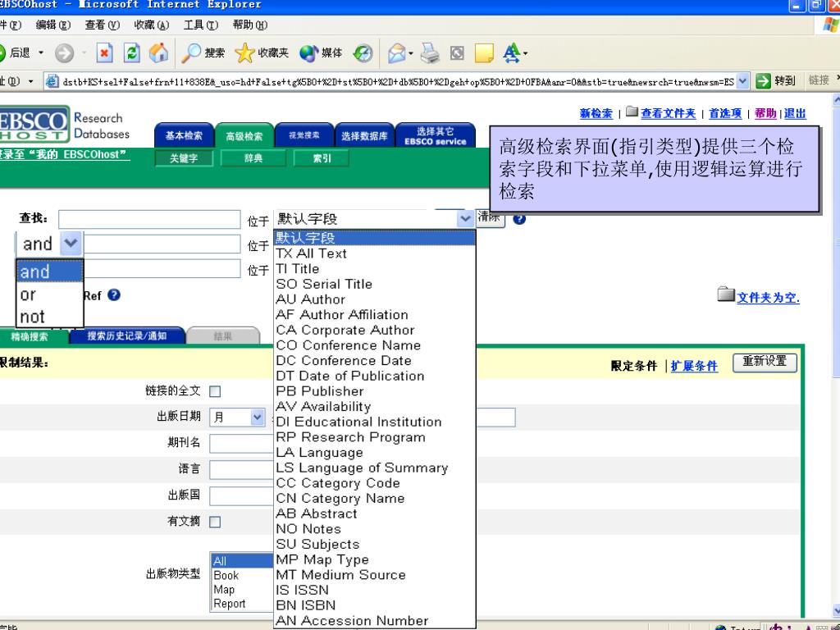Open the 编辑(E) menu
Image resolution: width=840 pixels, height=630 pixels.
[x=53, y=25]
